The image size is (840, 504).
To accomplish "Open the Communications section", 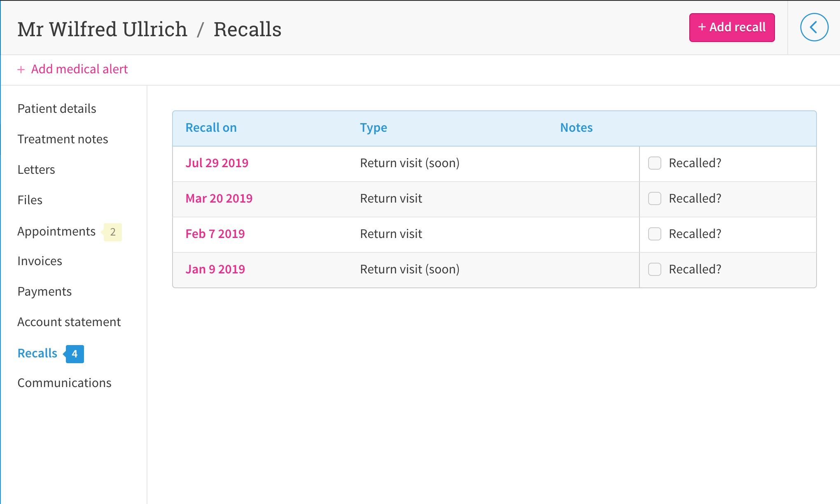I will [64, 383].
